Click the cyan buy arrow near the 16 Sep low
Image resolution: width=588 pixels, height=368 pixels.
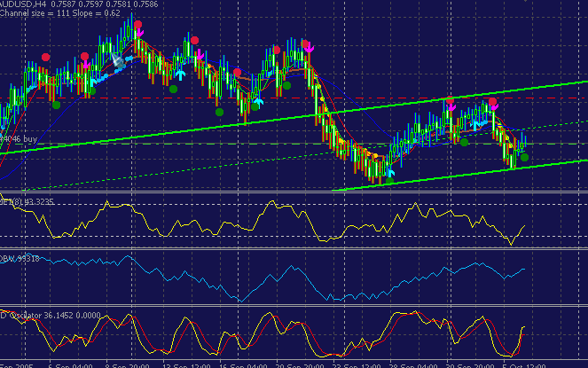(258, 102)
